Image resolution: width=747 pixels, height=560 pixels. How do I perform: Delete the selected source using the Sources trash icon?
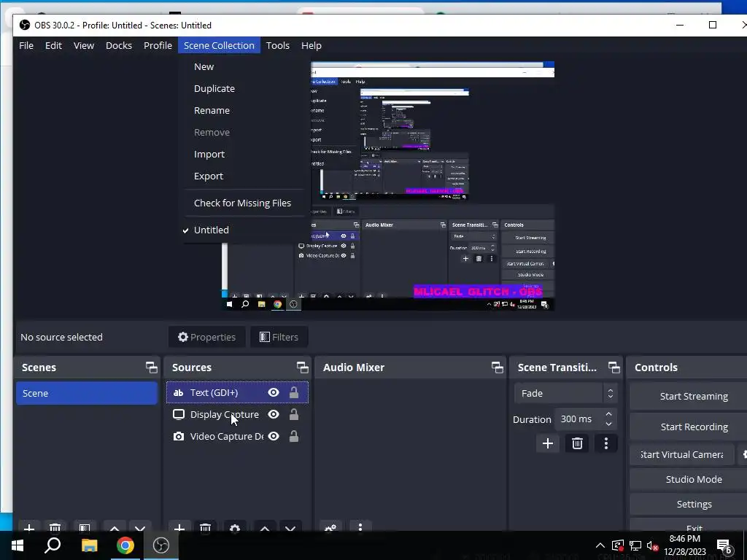[x=205, y=528]
